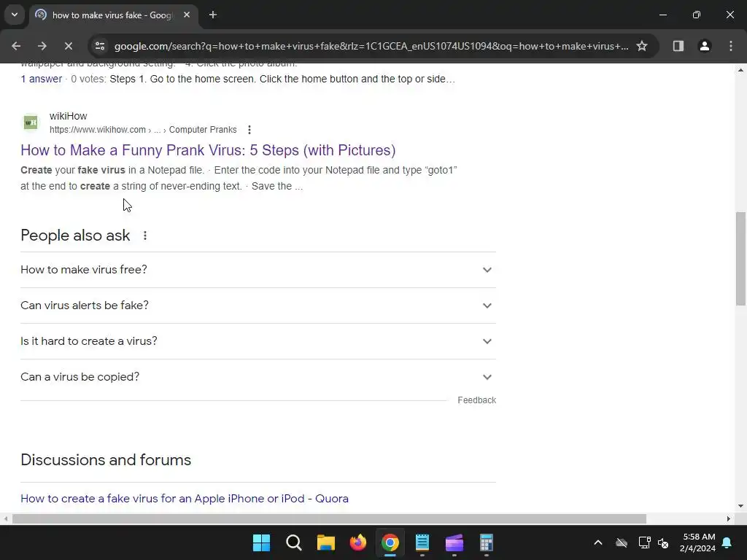This screenshot has width=747, height=560.
Task: Click the vertical scrollbar thumb
Action: click(x=740, y=259)
